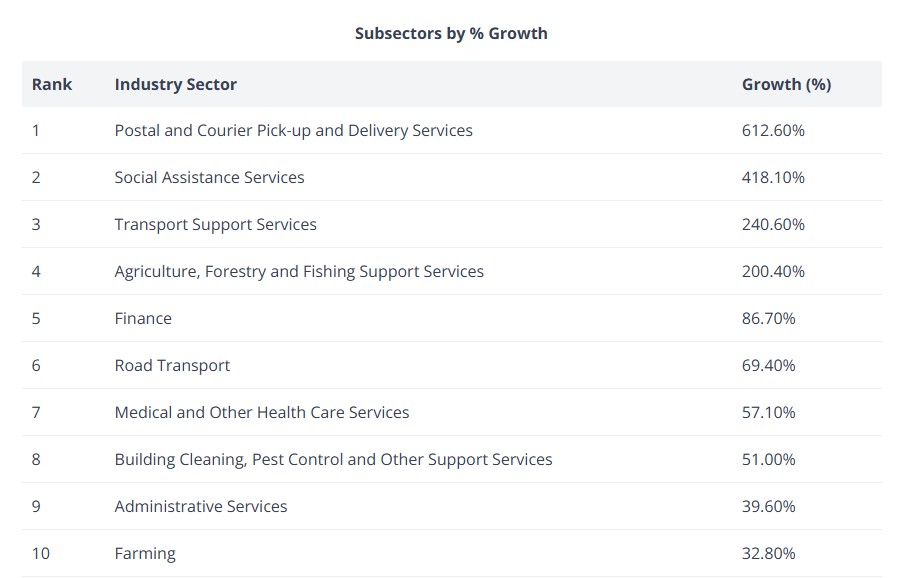Select the Road Transport entry

[172, 365]
